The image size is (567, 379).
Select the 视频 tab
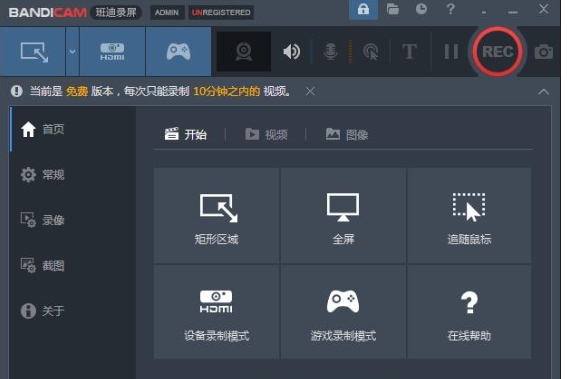[267, 135]
